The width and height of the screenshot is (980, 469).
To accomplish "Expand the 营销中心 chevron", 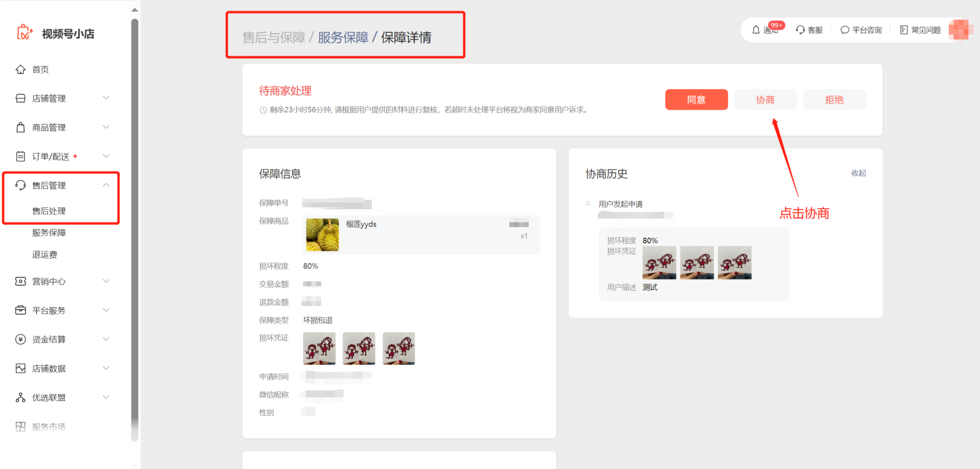I will pos(106,281).
